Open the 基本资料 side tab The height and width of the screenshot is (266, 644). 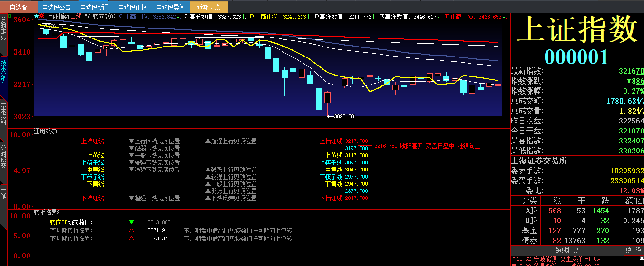tap(4, 114)
